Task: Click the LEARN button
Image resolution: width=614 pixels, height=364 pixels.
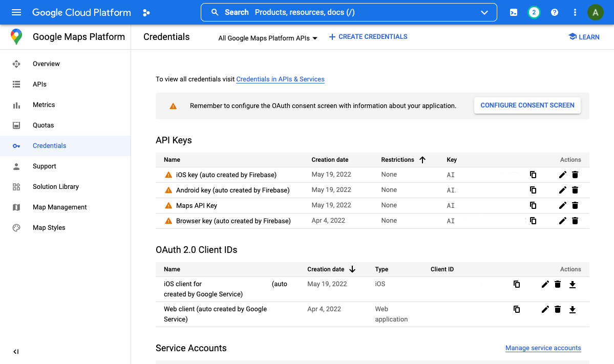Action: pos(584,37)
